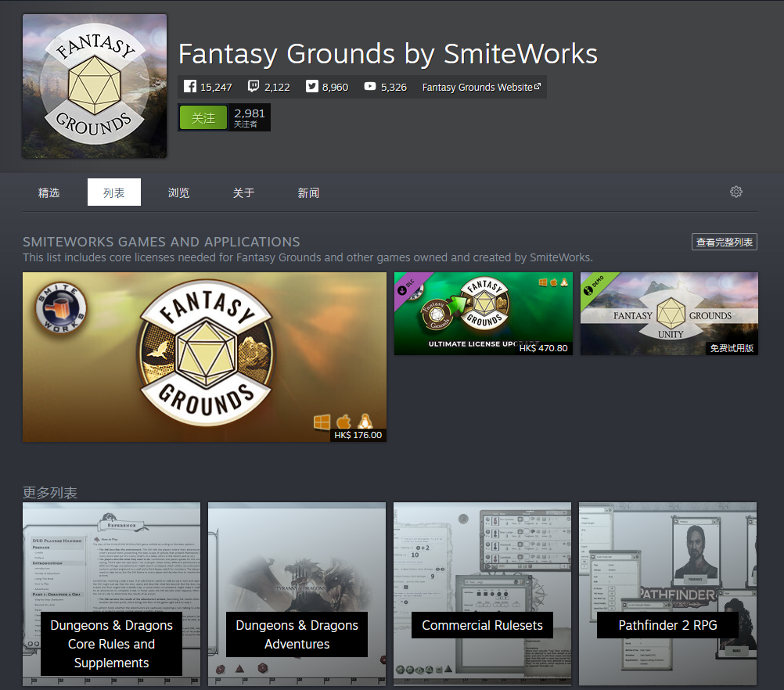Image resolution: width=784 pixels, height=690 pixels.
Task: Click the HK$ 176.00 price tag
Action: [358, 435]
